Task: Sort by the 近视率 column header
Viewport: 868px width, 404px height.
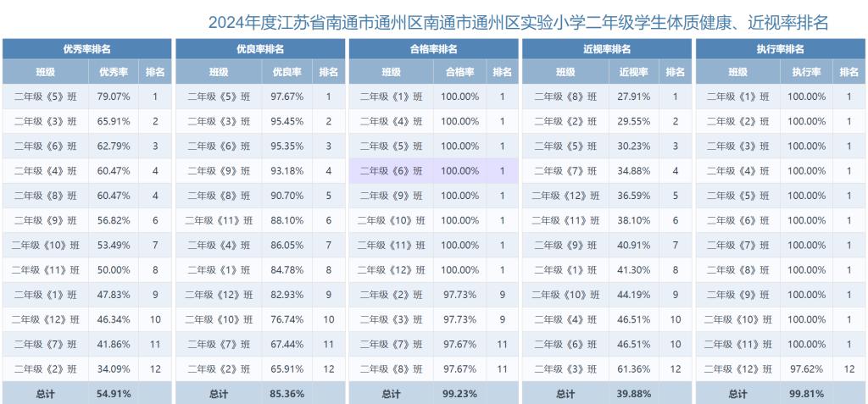Action: click(x=633, y=73)
